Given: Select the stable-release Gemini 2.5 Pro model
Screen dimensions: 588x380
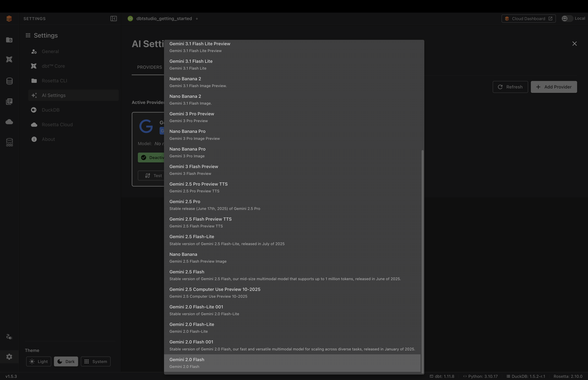Looking at the screenshot, I should click(x=292, y=205).
